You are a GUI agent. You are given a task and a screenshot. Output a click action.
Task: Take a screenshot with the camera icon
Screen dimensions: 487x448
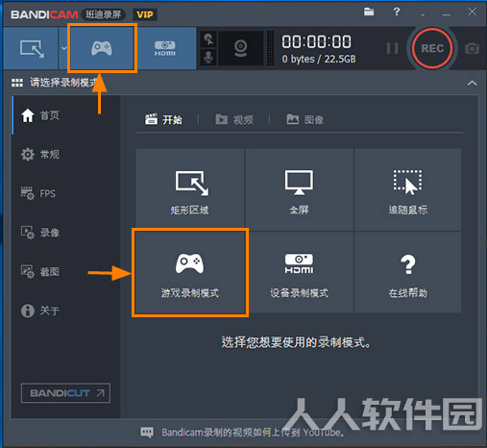click(x=472, y=49)
